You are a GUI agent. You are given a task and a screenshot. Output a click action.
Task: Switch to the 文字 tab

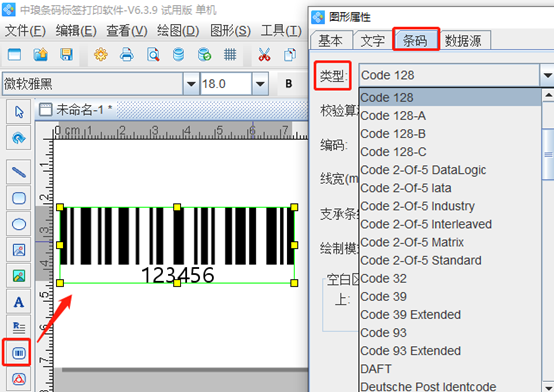coord(373,40)
